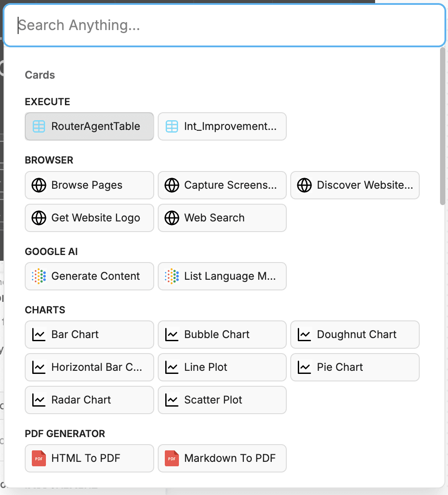
Task: Open the List Language M... card
Action: click(x=222, y=276)
